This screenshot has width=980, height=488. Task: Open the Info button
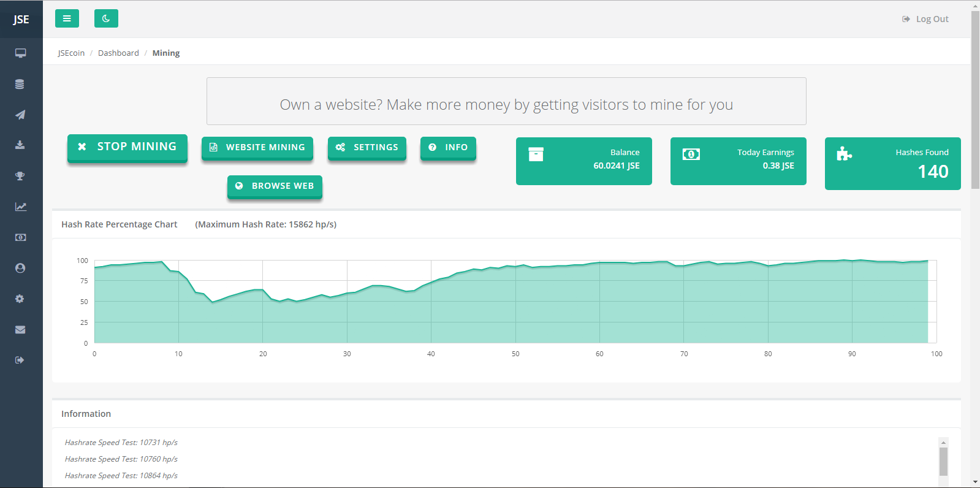tap(448, 148)
